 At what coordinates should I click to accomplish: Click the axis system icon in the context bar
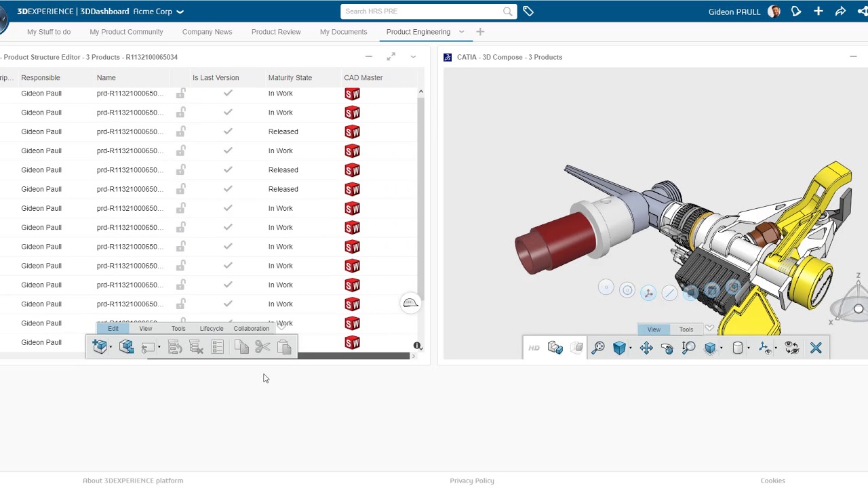(x=648, y=292)
